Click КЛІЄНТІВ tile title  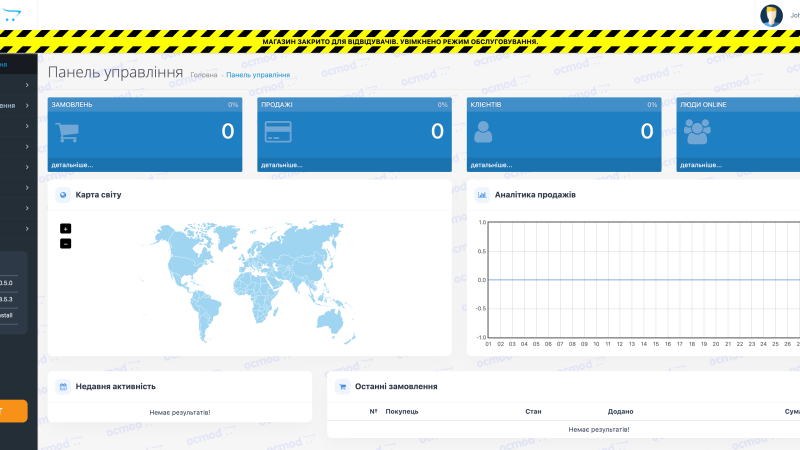pyautogui.click(x=486, y=105)
